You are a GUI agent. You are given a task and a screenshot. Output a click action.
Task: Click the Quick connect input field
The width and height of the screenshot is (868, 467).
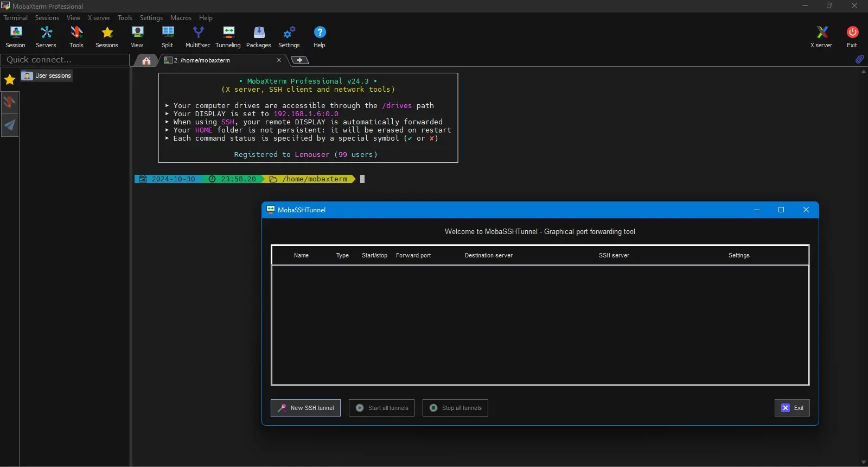tap(65, 60)
